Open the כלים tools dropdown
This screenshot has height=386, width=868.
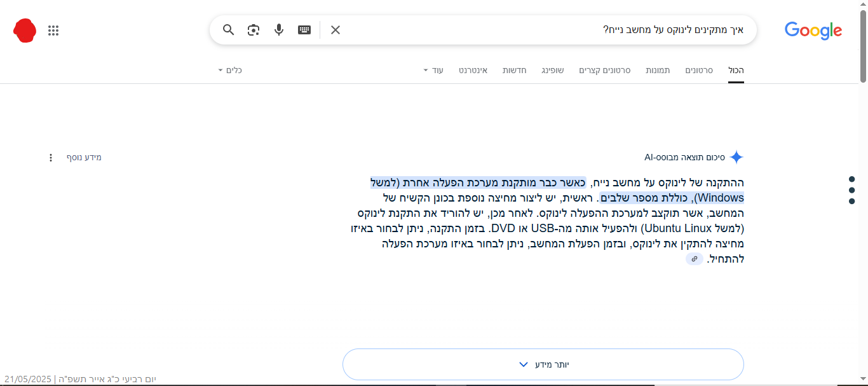tap(230, 70)
